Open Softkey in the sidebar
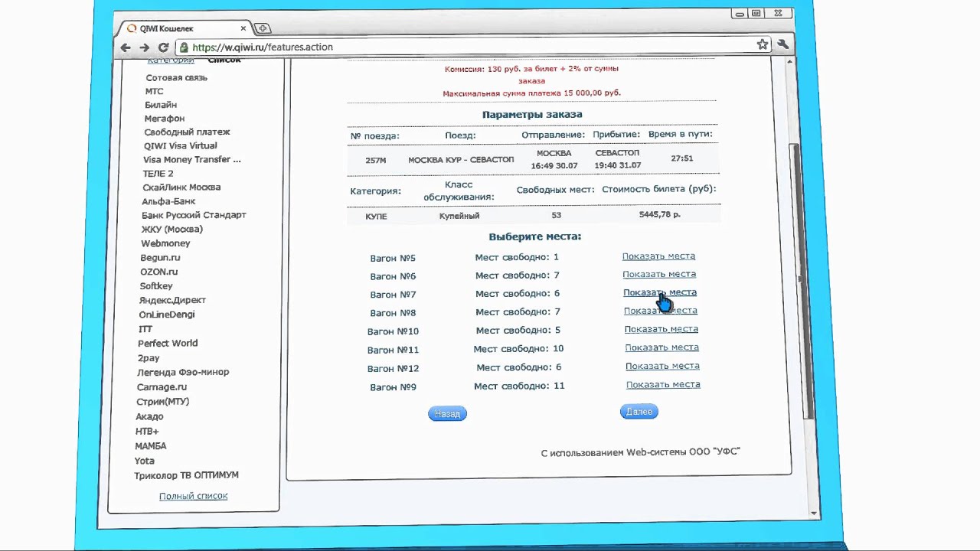The image size is (980, 551). pyautogui.click(x=156, y=285)
